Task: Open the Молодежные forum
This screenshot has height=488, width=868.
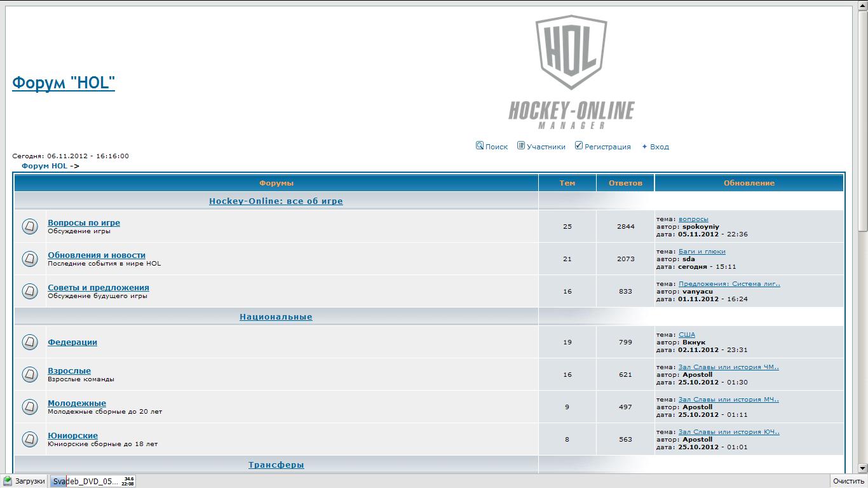Action: (77, 403)
